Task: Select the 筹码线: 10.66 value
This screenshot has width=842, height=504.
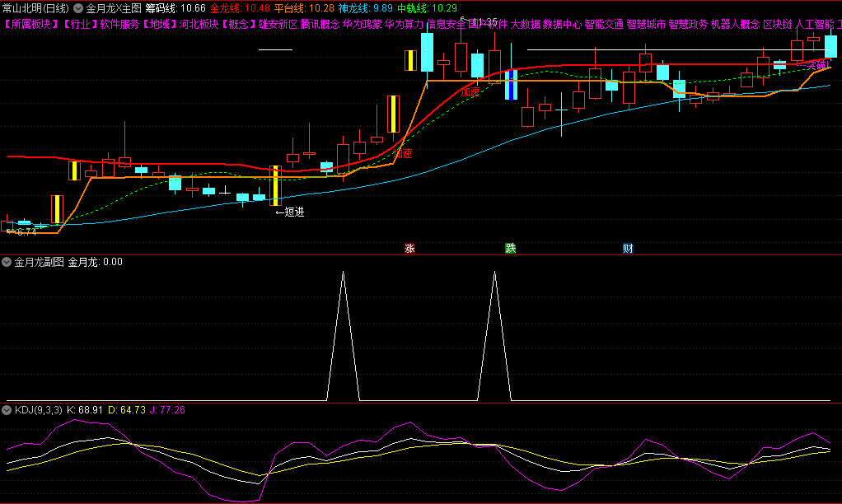Action: point(175,8)
